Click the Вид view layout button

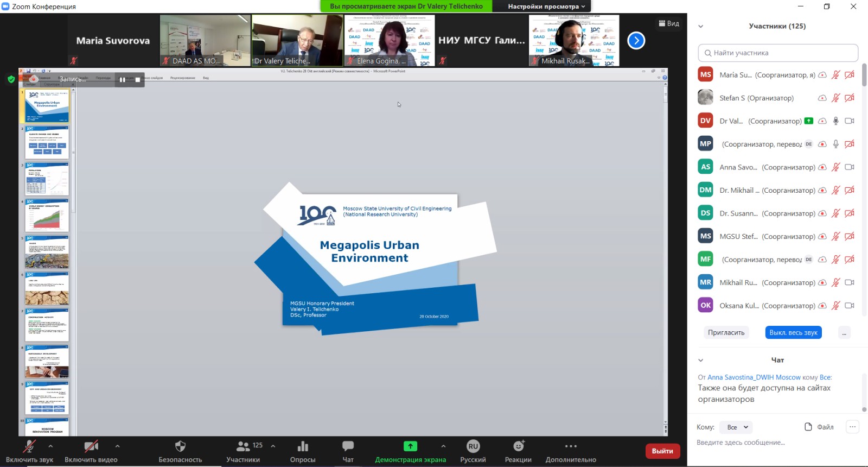[669, 23]
